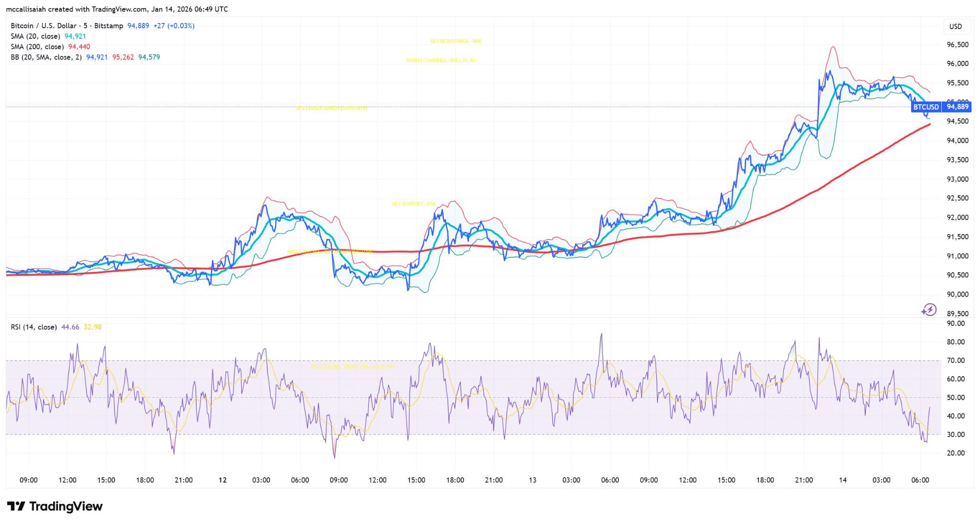
Task: Click the blue current price value 94,889
Action: [138, 26]
